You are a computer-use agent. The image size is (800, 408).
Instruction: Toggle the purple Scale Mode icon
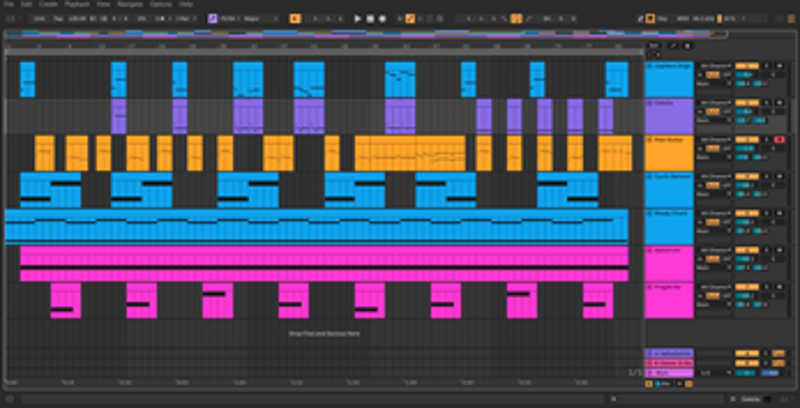(x=212, y=18)
